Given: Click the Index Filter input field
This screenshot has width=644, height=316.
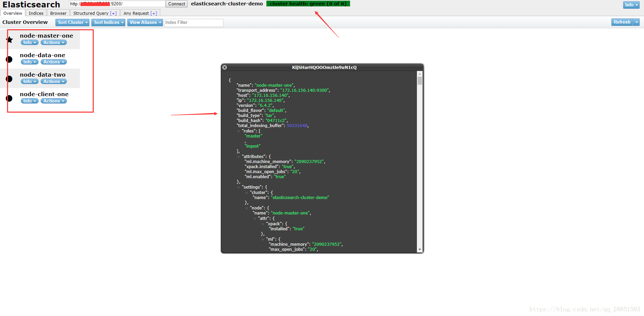Looking at the screenshot, I should tap(194, 23).
